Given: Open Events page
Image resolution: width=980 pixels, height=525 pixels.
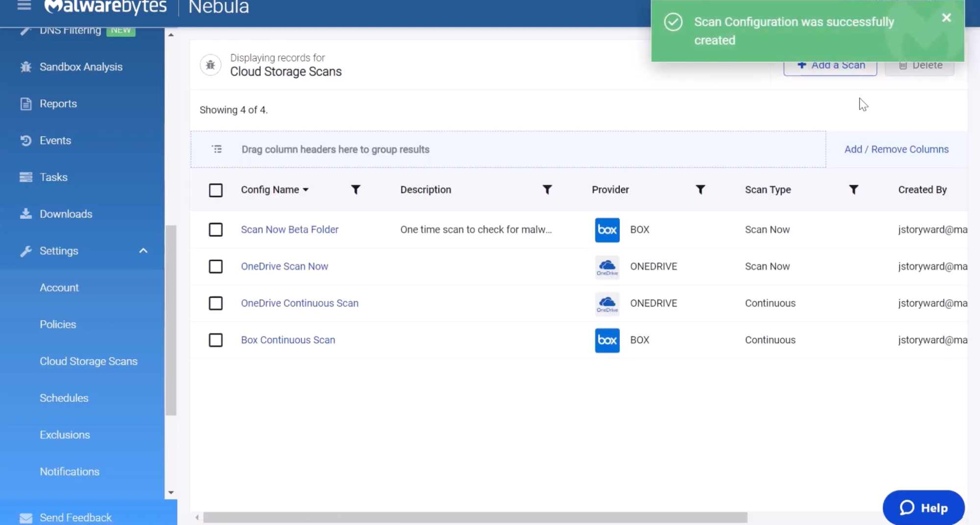Looking at the screenshot, I should coord(55,140).
